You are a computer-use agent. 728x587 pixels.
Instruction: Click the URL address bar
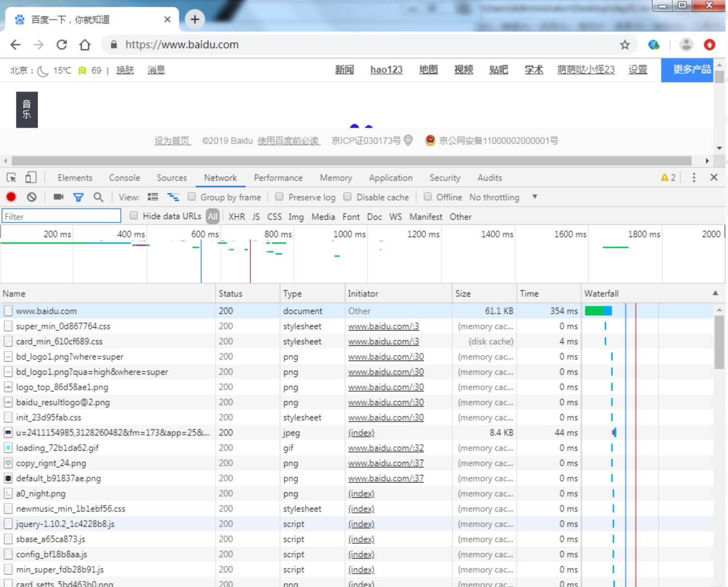click(x=369, y=45)
